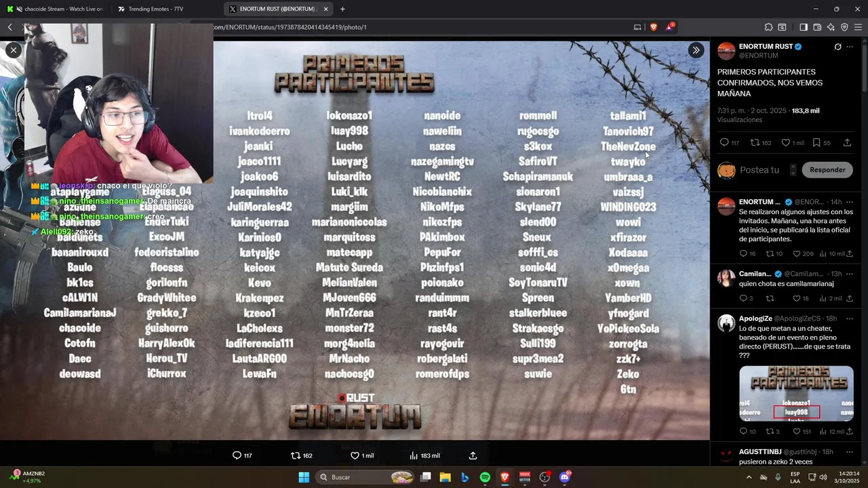Screen dimensions: 868x488
Task: Switch to the Trending Emotes - 7TV tab
Action: coord(156,9)
